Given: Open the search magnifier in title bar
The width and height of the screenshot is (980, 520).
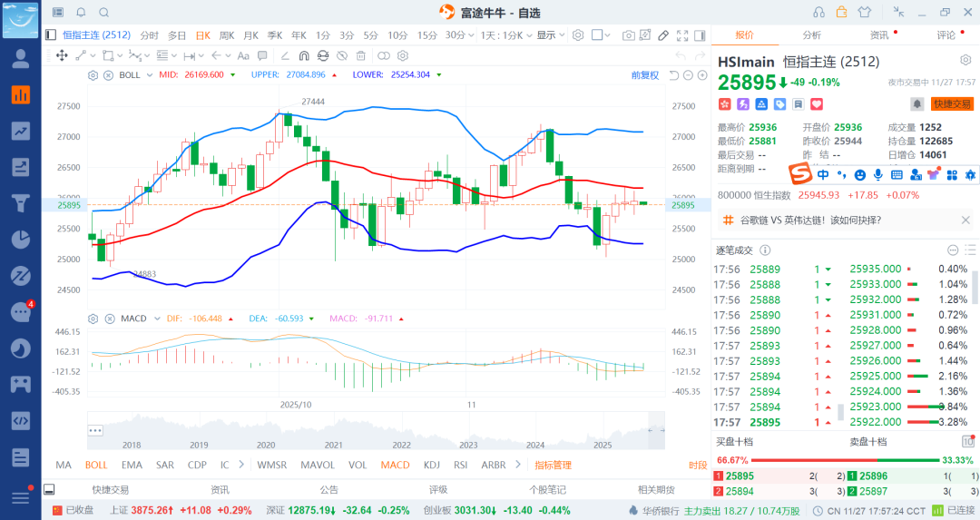Looking at the screenshot, I should (x=103, y=13).
